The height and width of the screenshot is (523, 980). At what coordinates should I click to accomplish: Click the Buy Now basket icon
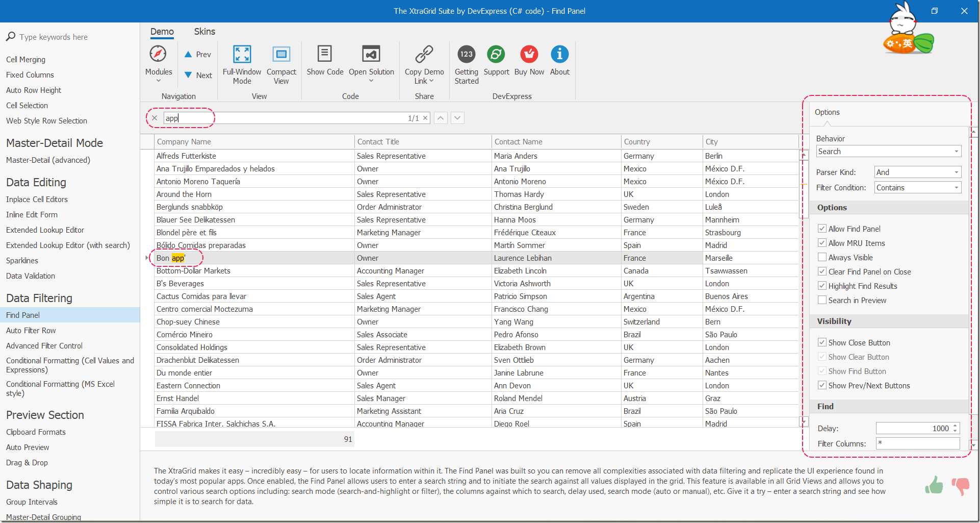point(529,54)
